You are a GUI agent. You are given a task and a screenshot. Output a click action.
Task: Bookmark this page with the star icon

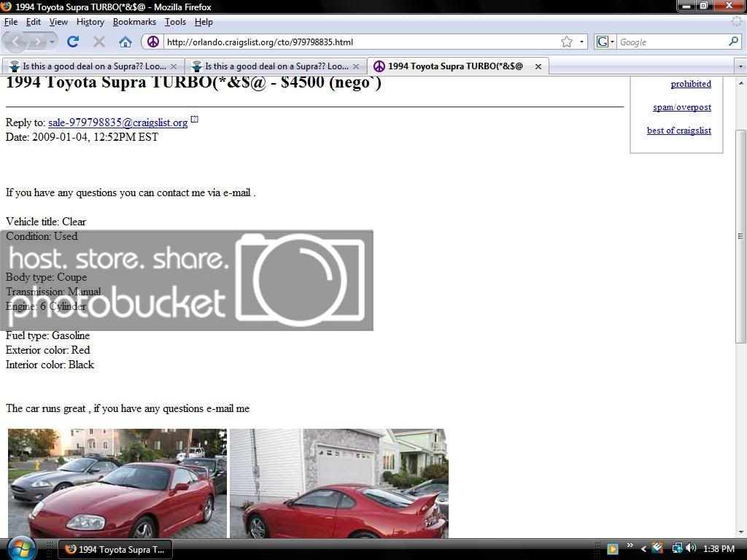click(x=566, y=42)
